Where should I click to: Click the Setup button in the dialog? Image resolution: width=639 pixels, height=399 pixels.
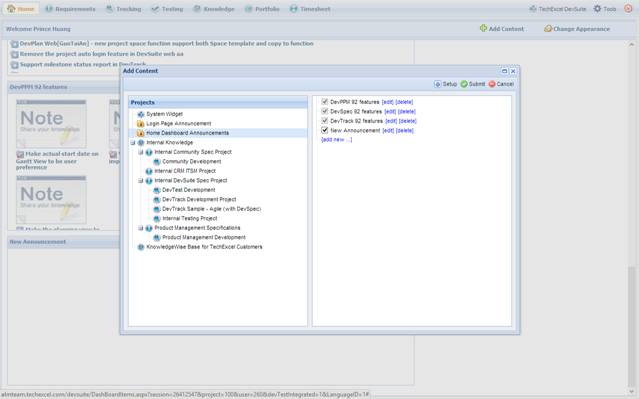click(445, 84)
